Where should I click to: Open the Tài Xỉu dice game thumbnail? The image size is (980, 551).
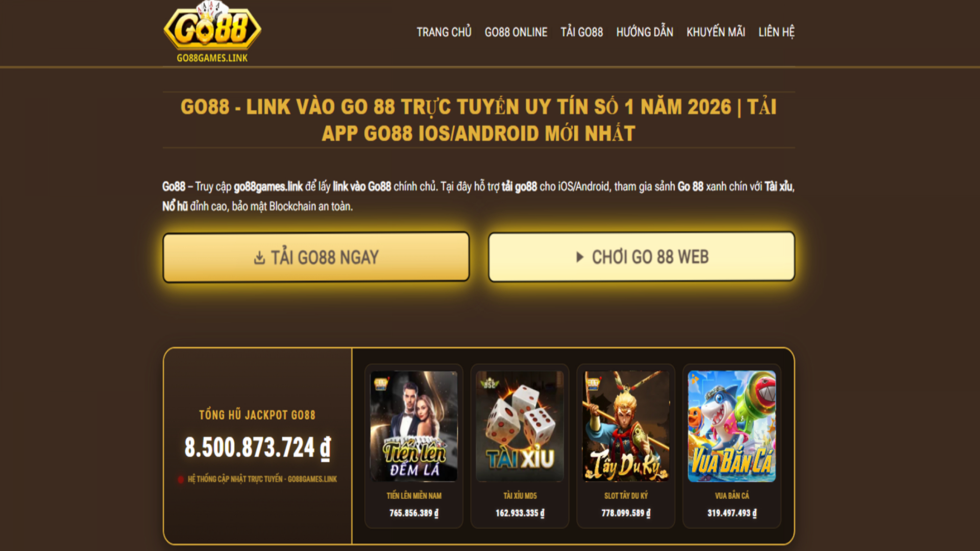click(x=520, y=427)
